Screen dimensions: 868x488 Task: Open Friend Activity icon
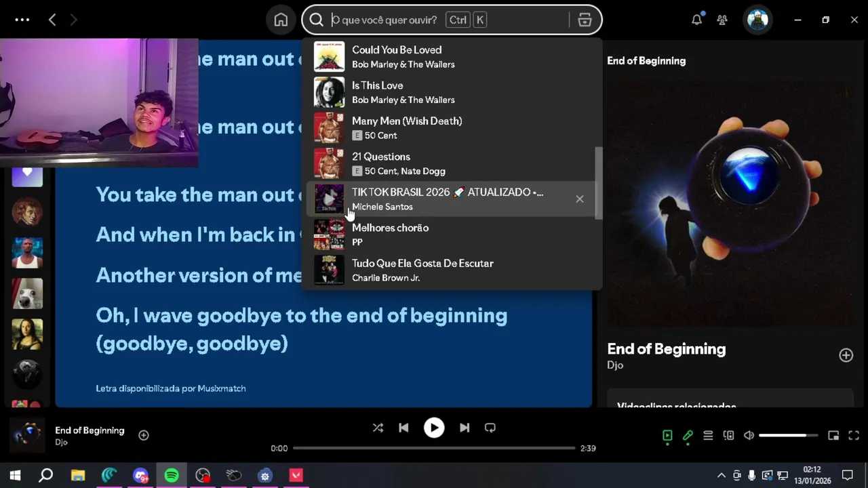(722, 20)
